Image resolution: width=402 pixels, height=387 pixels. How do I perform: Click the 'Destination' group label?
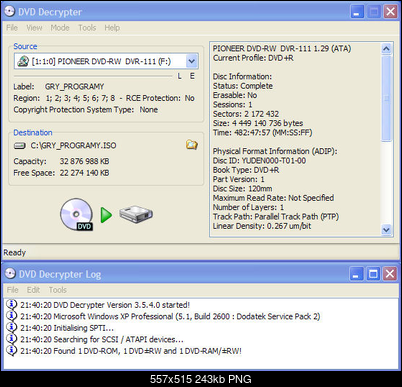click(x=33, y=133)
